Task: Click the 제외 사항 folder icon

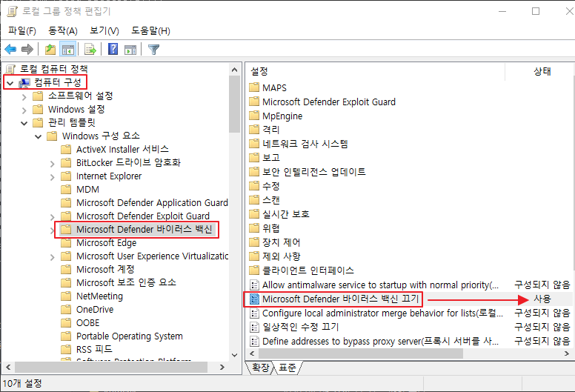Action: pos(254,256)
